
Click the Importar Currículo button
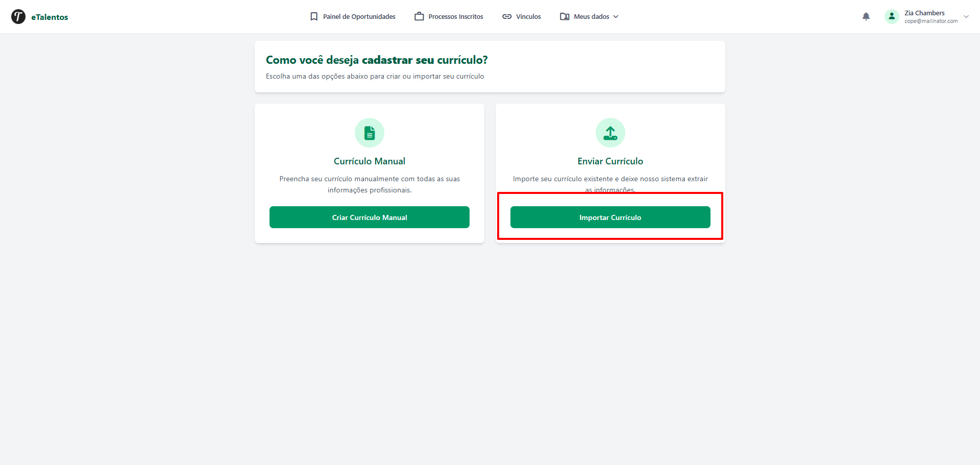tap(610, 217)
